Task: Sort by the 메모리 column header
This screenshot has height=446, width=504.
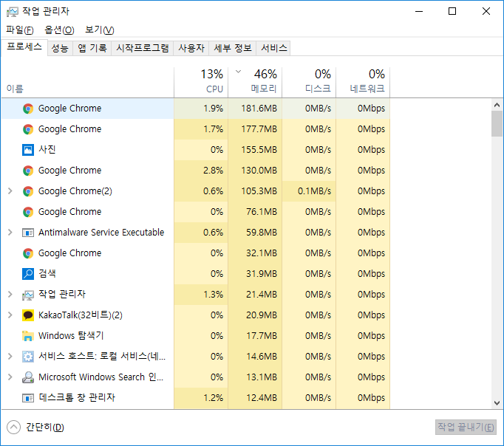Action: click(264, 81)
